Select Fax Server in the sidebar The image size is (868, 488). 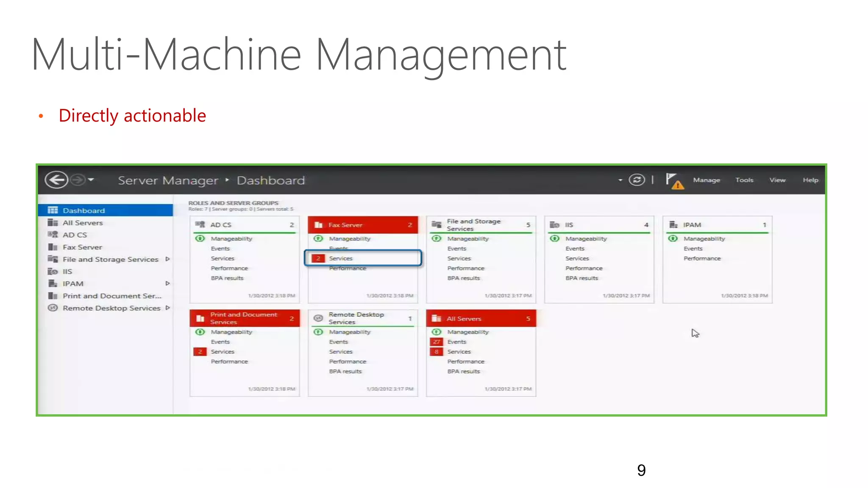tap(106, 247)
